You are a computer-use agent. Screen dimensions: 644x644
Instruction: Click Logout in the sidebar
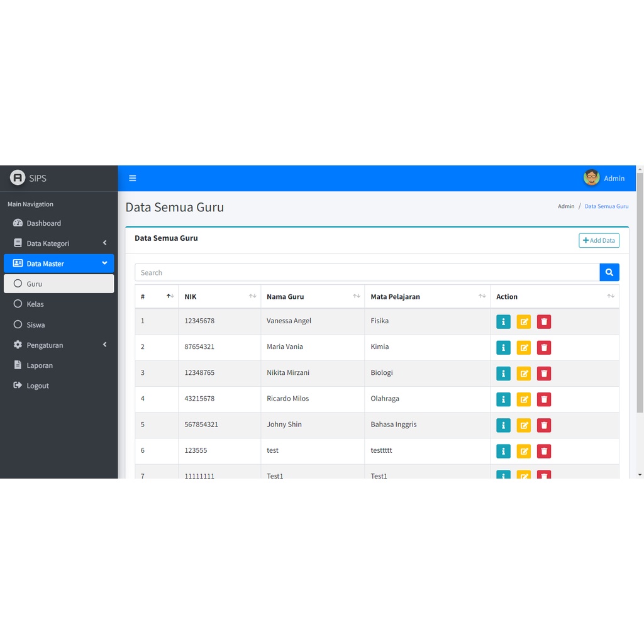click(37, 386)
